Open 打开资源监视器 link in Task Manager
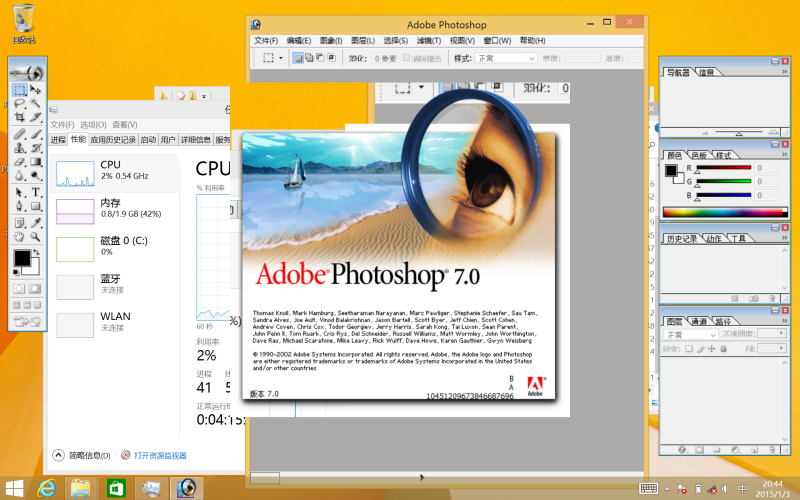This screenshot has width=800, height=500. pyautogui.click(x=160, y=456)
